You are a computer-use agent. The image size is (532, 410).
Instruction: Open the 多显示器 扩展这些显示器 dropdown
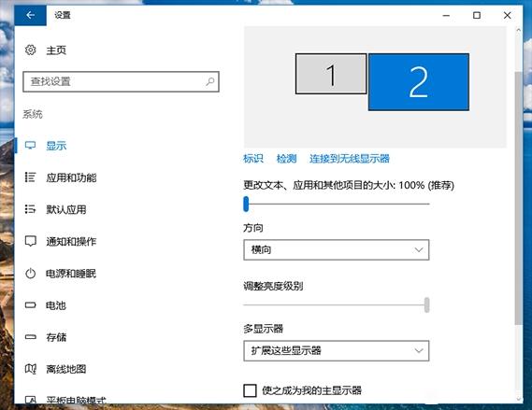coord(337,351)
